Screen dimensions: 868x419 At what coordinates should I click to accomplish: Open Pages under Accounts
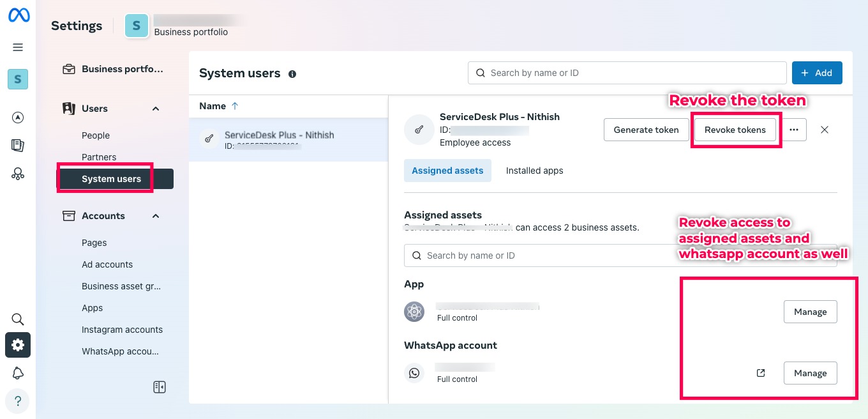coord(94,243)
